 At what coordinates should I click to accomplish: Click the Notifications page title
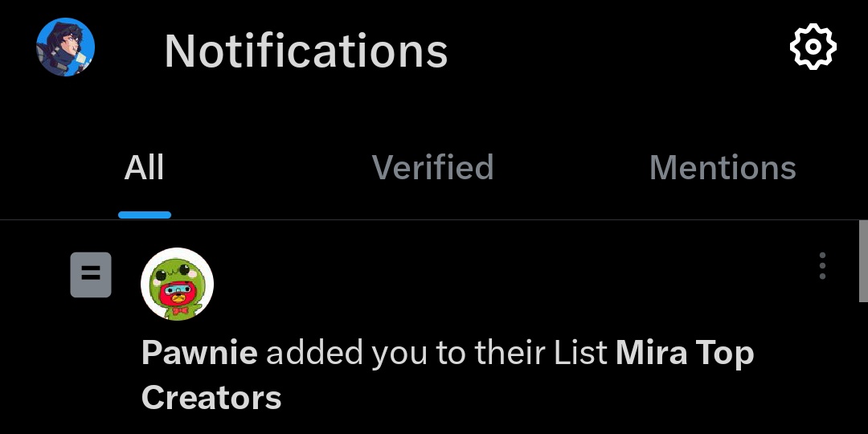[305, 51]
